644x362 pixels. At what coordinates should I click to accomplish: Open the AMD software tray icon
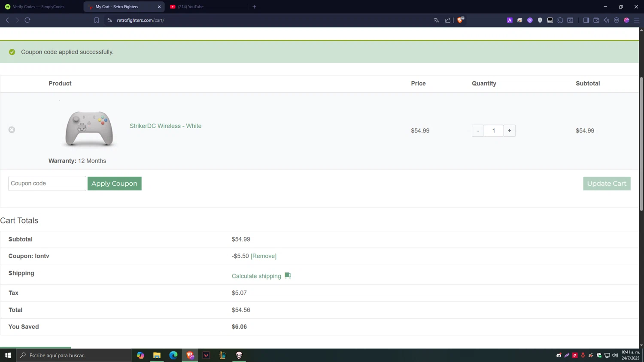tap(575, 355)
